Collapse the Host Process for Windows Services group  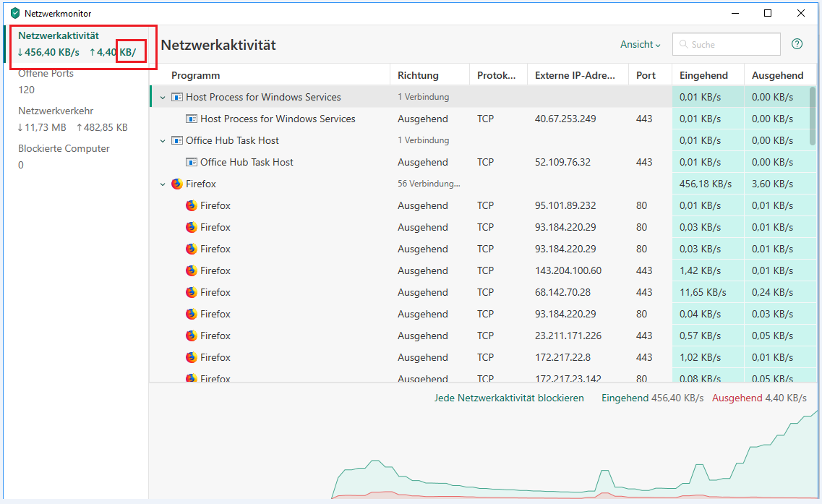click(163, 98)
